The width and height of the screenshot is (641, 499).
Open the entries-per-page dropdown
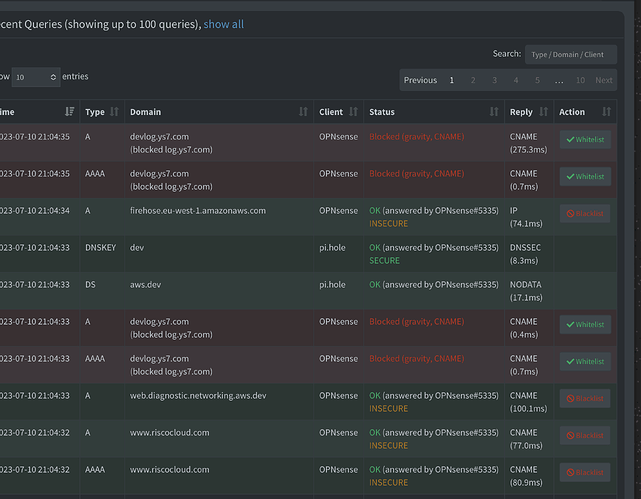pyautogui.click(x=36, y=77)
